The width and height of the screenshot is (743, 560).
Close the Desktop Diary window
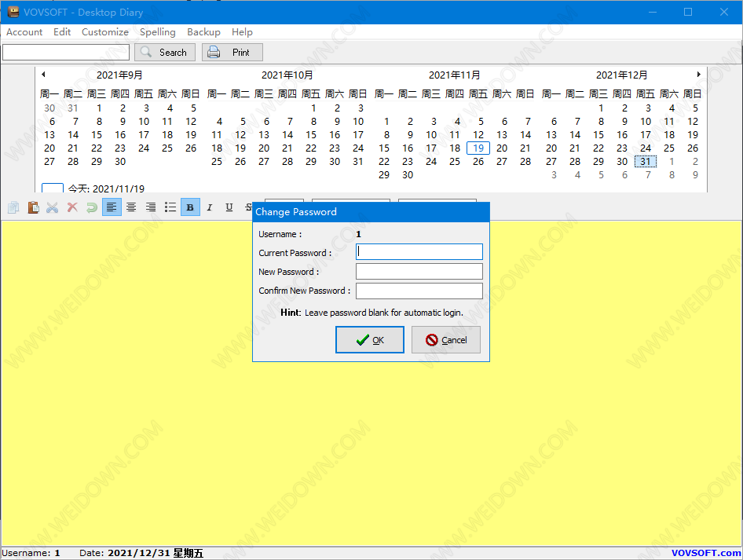pos(724,12)
